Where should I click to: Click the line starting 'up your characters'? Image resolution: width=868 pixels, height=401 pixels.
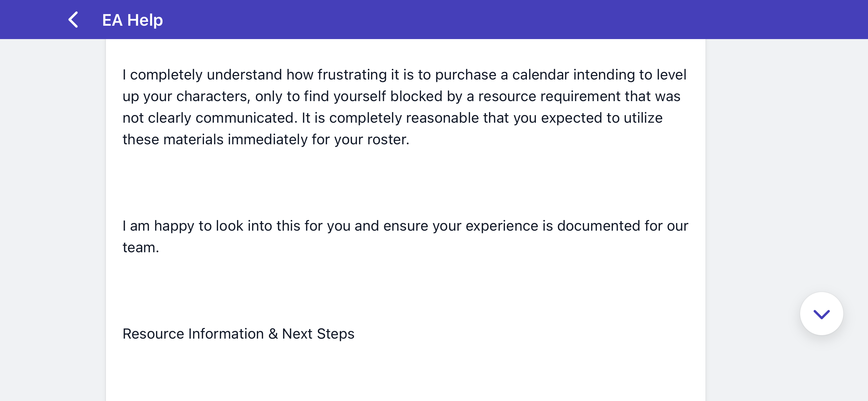pos(401,96)
